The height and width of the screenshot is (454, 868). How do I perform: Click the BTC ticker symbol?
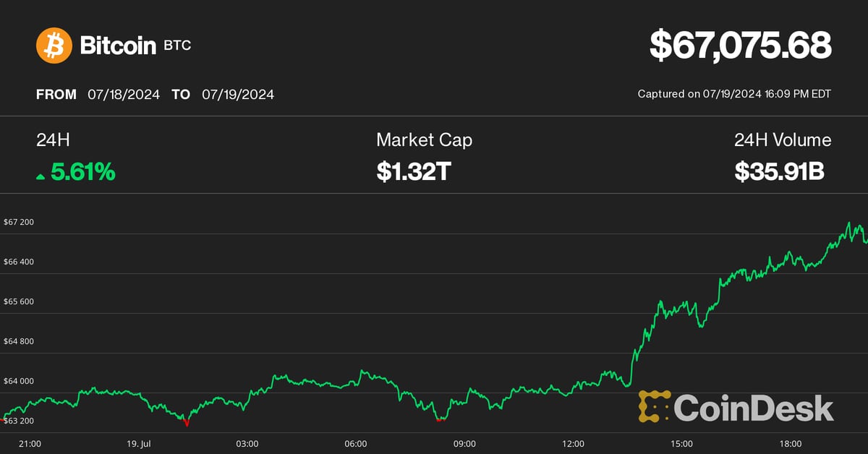point(177,46)
